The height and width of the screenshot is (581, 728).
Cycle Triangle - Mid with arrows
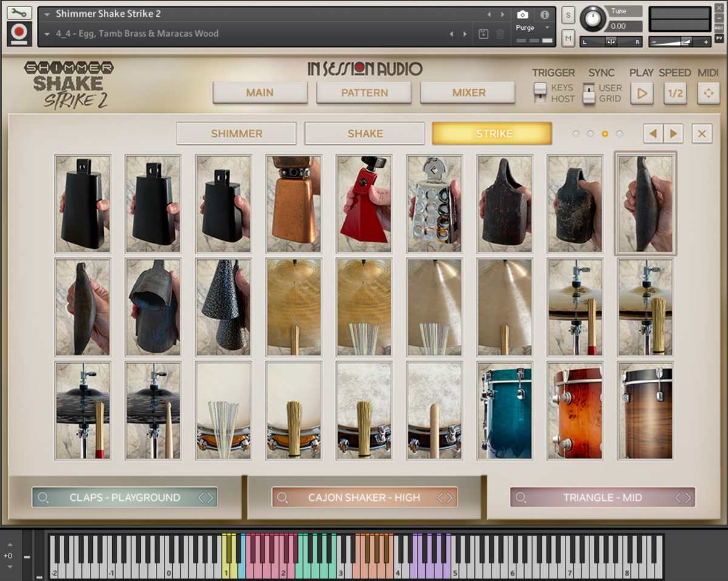tap(684, 497)
